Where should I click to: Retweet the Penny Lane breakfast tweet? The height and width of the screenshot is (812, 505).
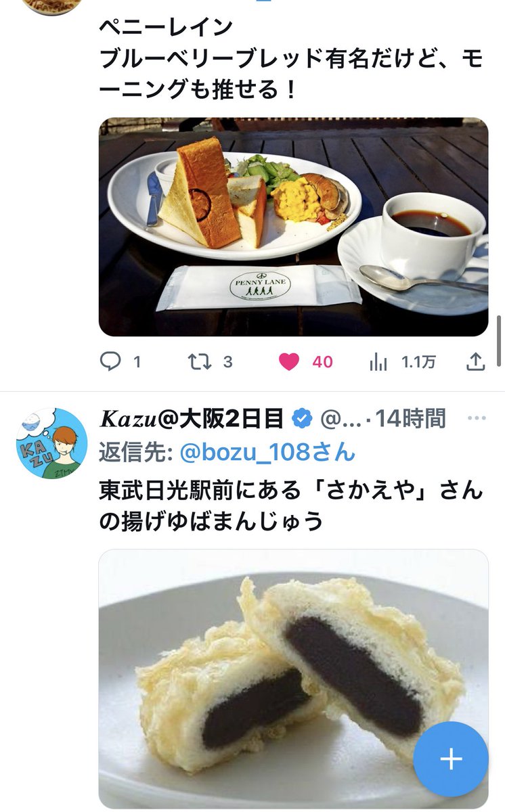[x=199, y=362]
